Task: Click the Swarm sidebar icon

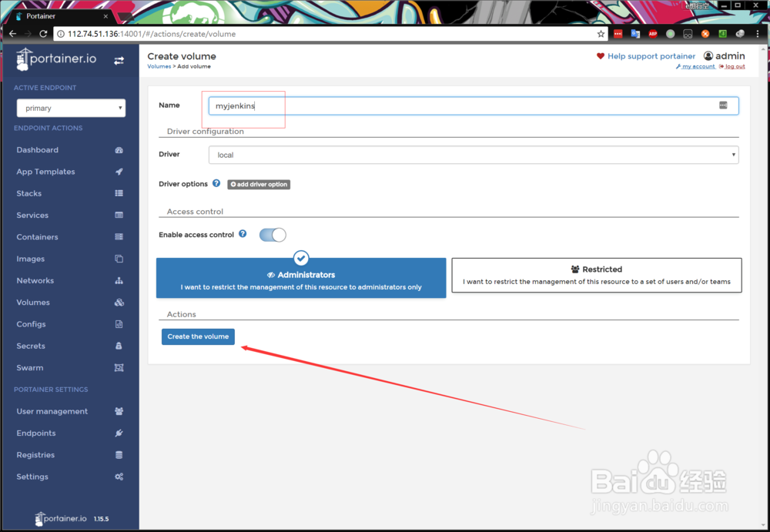Action: 119,367
